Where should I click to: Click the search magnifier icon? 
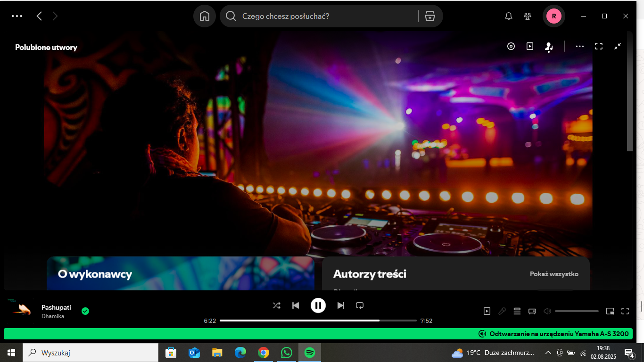coord(231,16)
